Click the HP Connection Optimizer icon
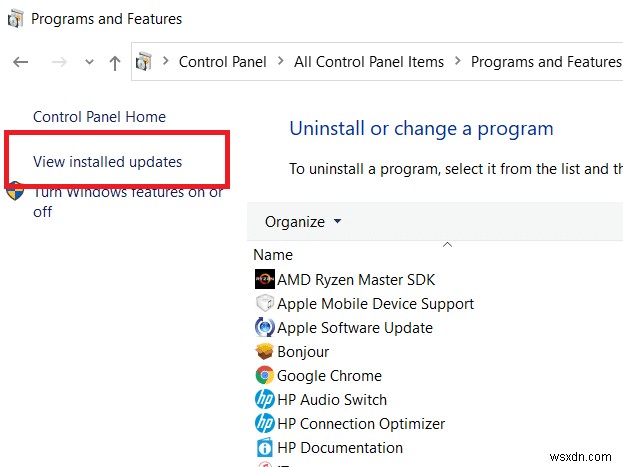This screenshot has height=467, width=623. [265, 423]
